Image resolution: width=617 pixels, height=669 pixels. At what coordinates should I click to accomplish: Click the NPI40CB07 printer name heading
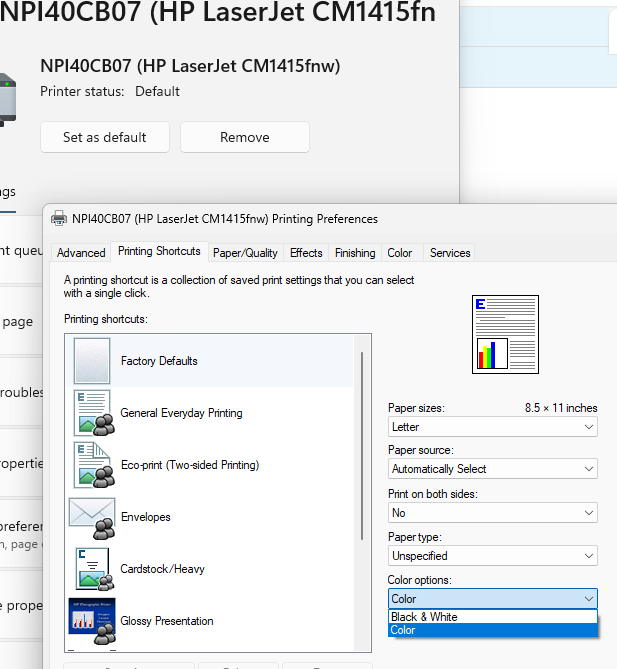click(190, 66)
